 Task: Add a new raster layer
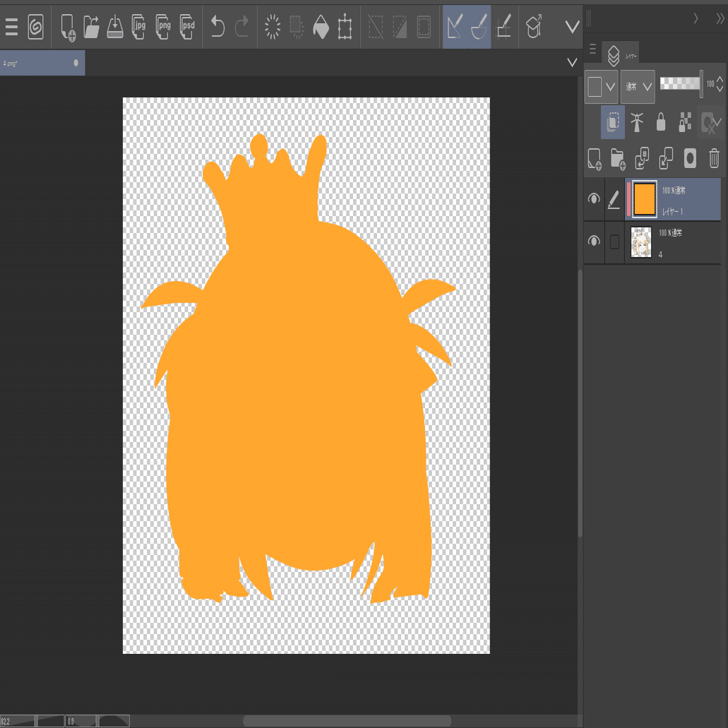[595, 159]
